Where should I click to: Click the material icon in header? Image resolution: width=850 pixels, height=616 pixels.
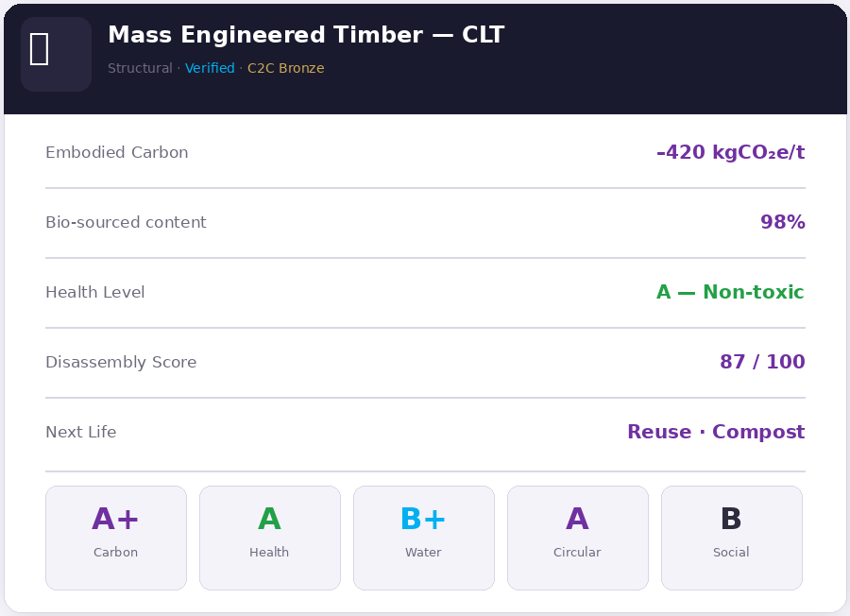coord(56,54)
